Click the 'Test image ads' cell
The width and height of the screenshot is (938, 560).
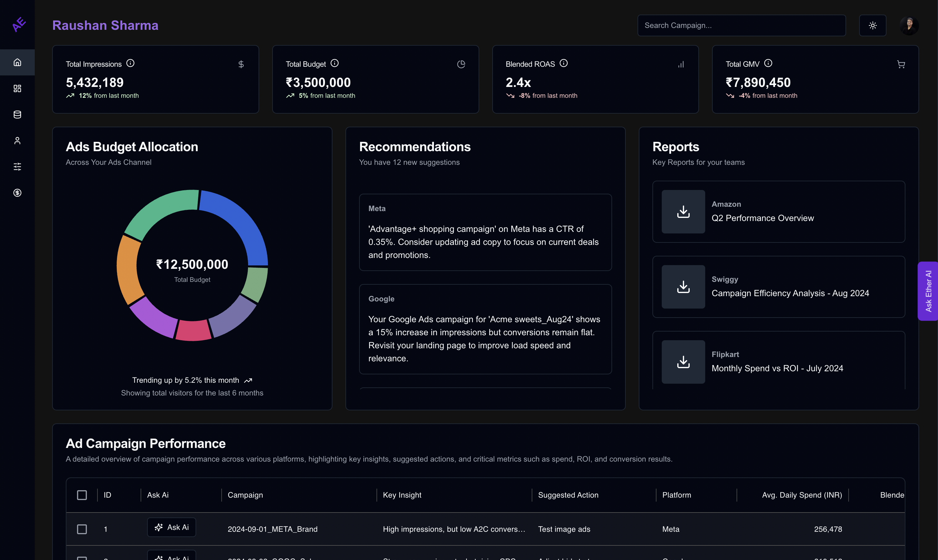(x=564, y=529)
